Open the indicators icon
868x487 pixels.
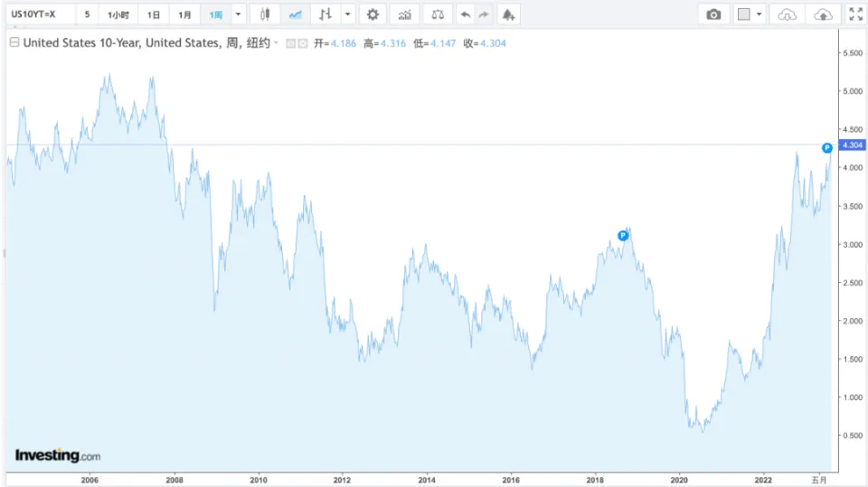(x=405, y=14)
